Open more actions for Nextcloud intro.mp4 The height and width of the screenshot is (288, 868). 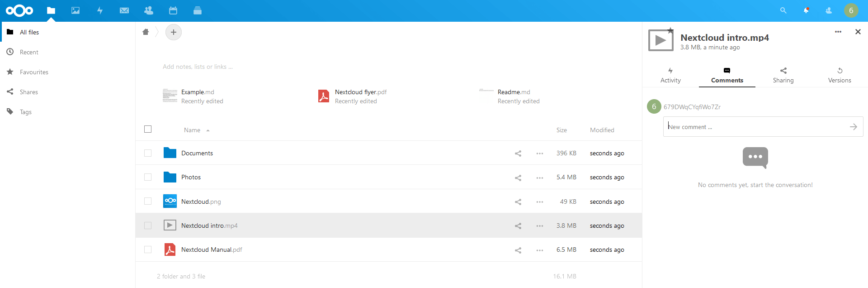pyautogui.click(x=540, y=226)
